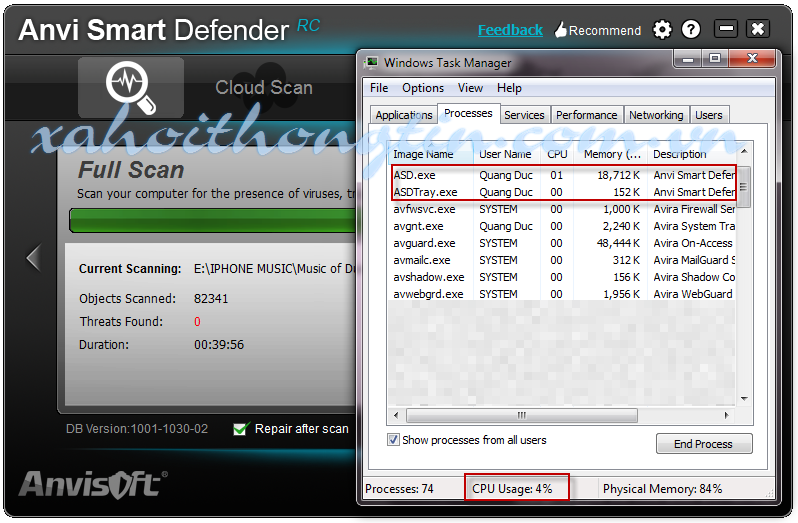
Task: Open the Full Scan magnifier icon tab
Action: pos(131,88)
